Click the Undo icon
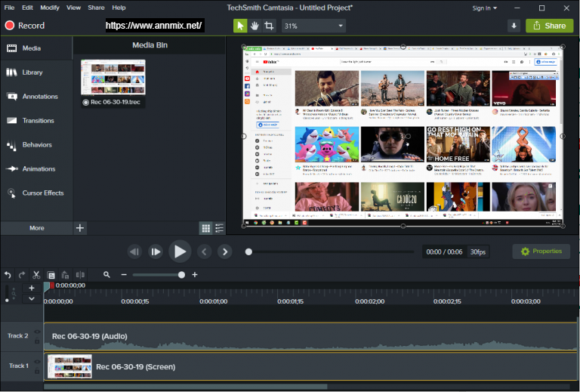The image size is (580, 392). pos(8,275)
